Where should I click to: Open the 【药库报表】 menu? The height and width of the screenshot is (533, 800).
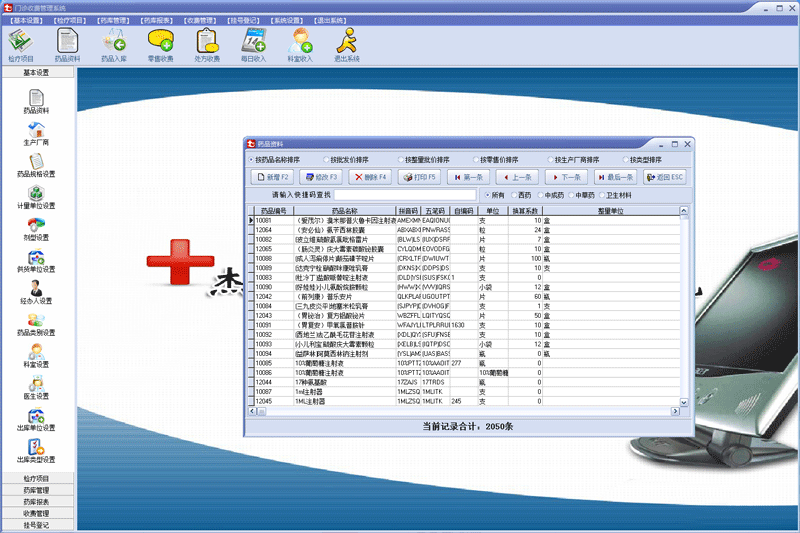pos(157,20)
